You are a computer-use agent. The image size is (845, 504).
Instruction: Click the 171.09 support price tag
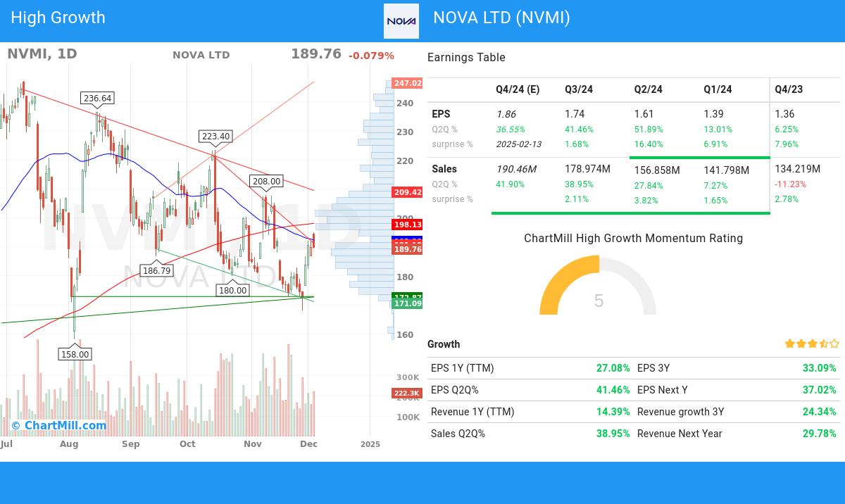tap(407, 303)
